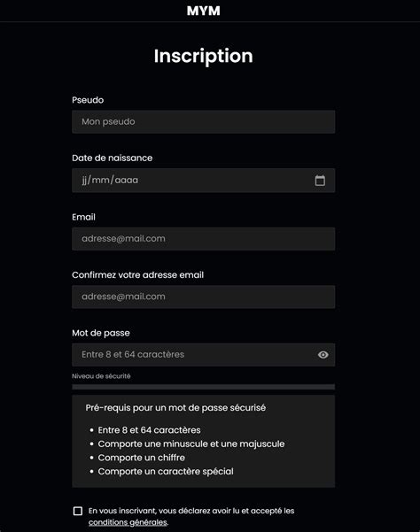Click the MYM logo at top
Viewport: 420px width, 532px height.
tap(204, 11)
